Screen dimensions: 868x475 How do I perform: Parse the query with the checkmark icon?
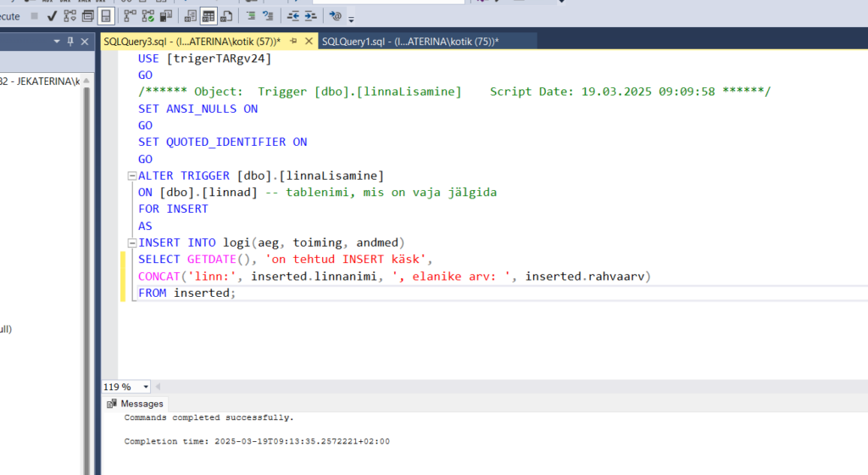pos(52,16)
